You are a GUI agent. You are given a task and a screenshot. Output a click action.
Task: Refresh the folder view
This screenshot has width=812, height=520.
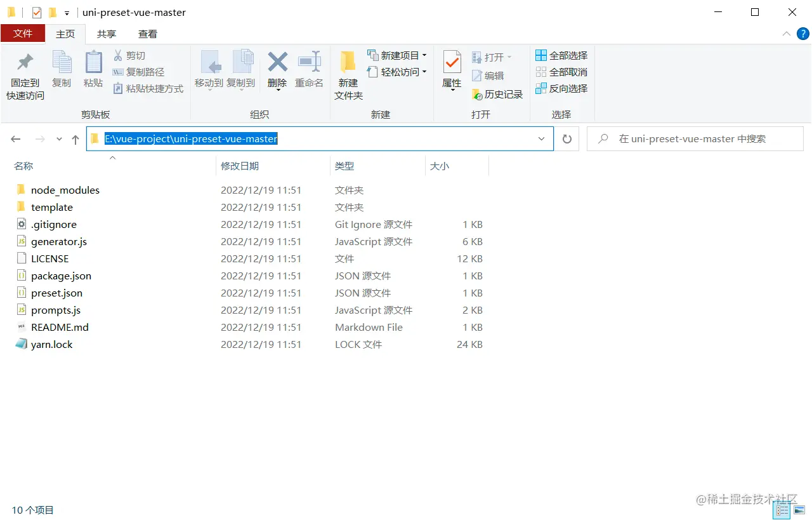[566, 138]
